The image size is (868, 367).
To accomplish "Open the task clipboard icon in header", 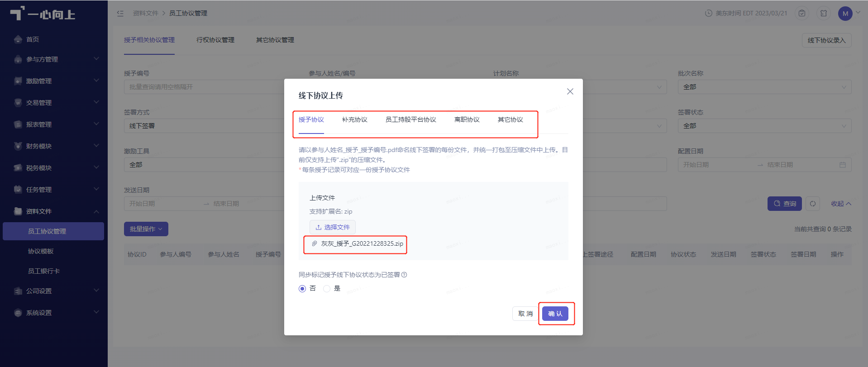I will 802,13.
